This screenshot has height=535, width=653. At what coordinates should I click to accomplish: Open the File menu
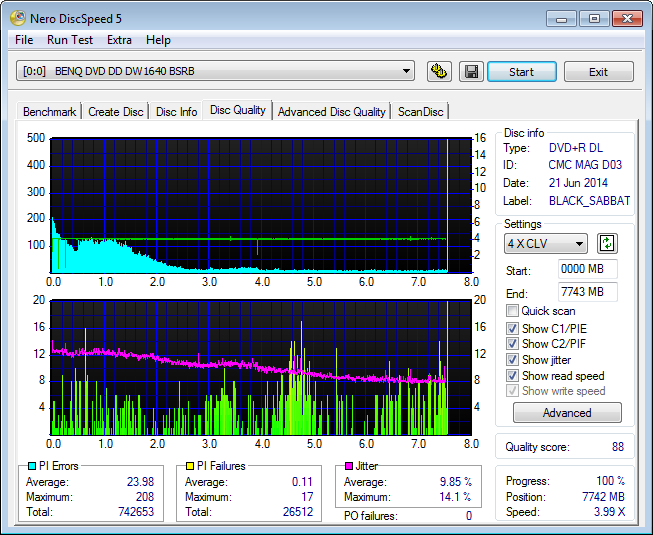(x=24, y=40)
